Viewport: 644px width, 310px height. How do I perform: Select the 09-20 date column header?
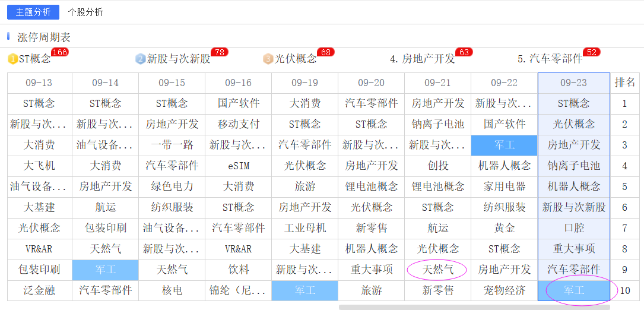coord(372,83)
